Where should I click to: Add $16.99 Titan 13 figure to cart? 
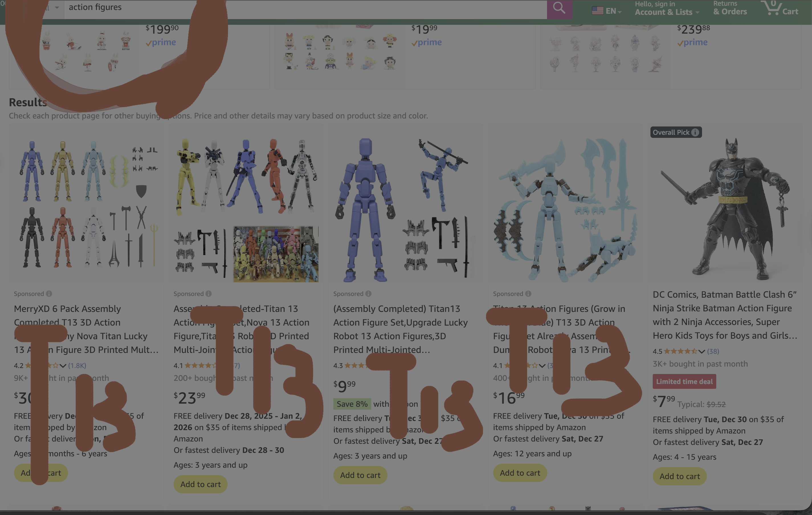point(520,473)
